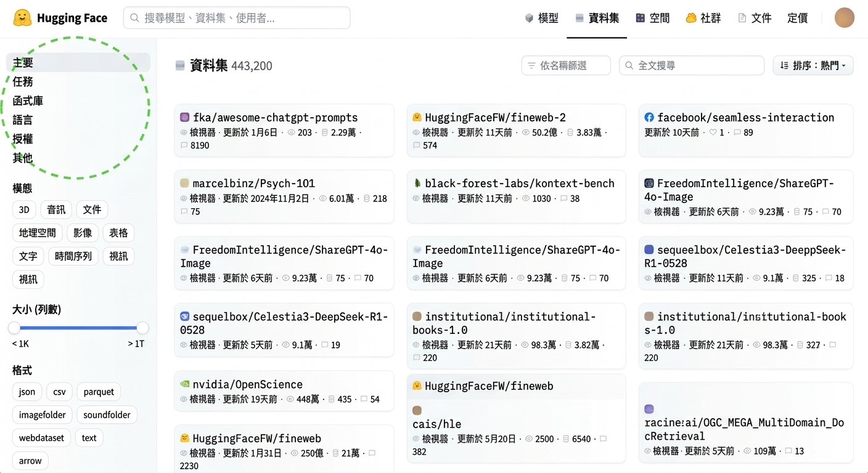868x473 pixels.
Task: Click the stack icon beside the 資料集 heading
Action: pyautogui.click(x=180, y=65)
